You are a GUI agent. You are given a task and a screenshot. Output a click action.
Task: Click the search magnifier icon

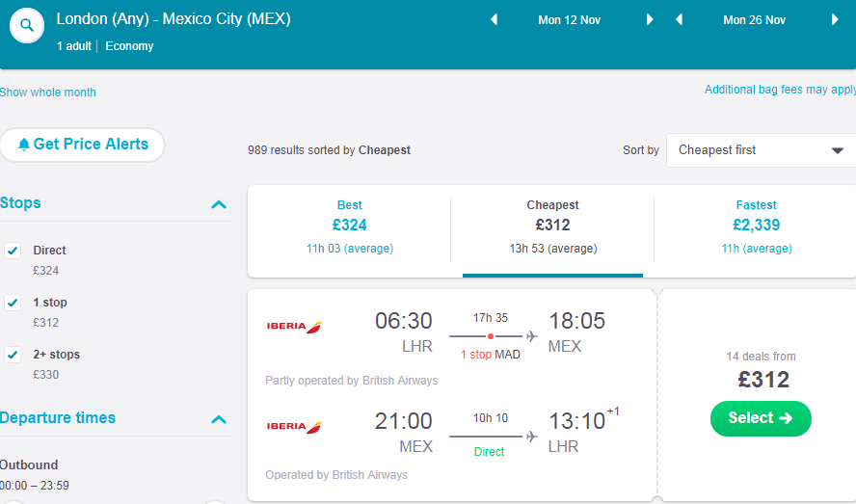[x=27, y=26]
